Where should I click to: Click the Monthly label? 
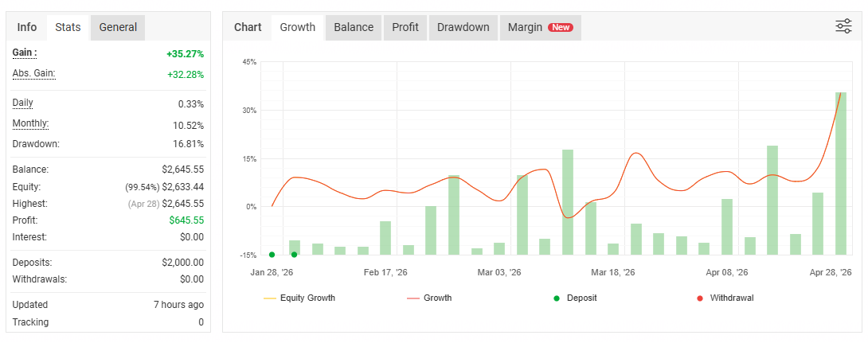point(30,124)
